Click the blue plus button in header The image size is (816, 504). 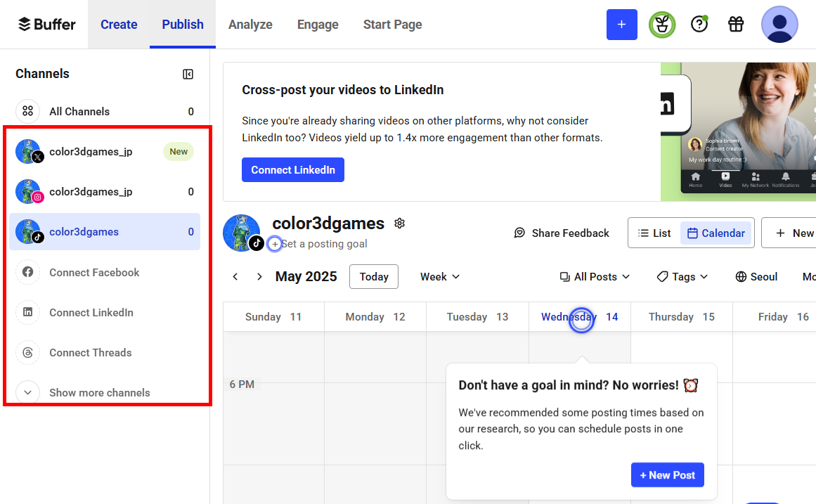(622, 25)
